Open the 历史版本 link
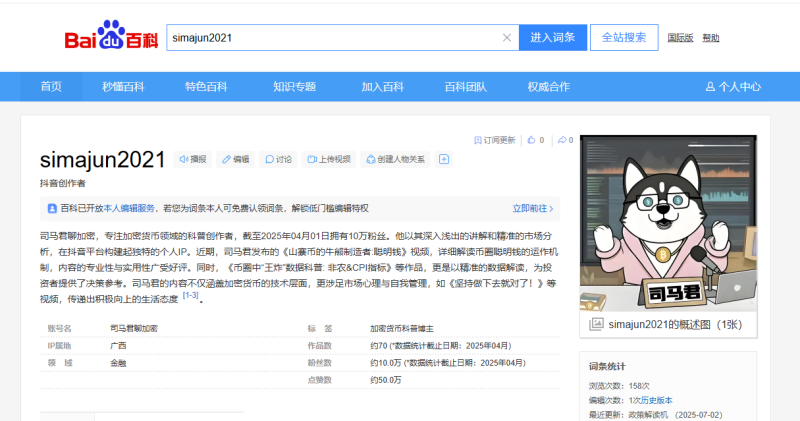 (x=657, y=400)
